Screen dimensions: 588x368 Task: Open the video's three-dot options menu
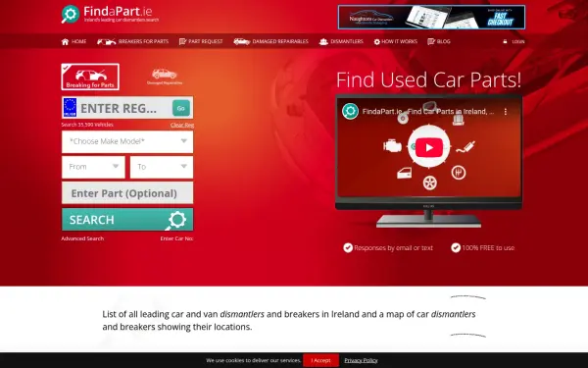[x=506, y=112]
